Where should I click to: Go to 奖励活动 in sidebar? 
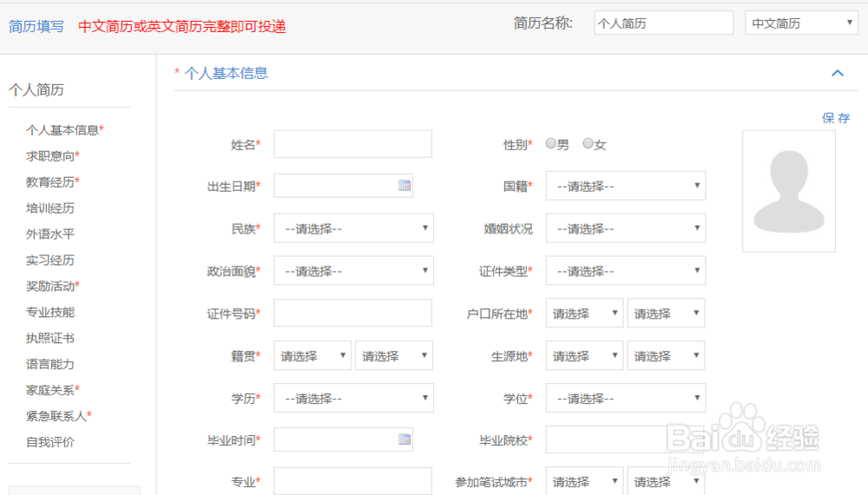[x=52, y=287]
